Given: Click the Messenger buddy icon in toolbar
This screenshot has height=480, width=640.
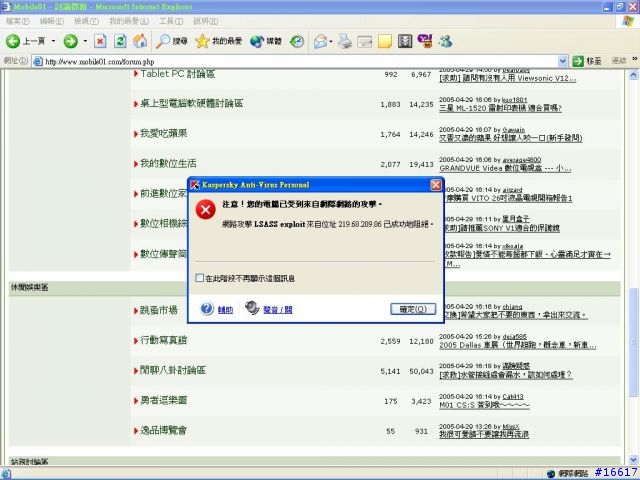Looking at the screenshot, I should (x=445, y=41).
